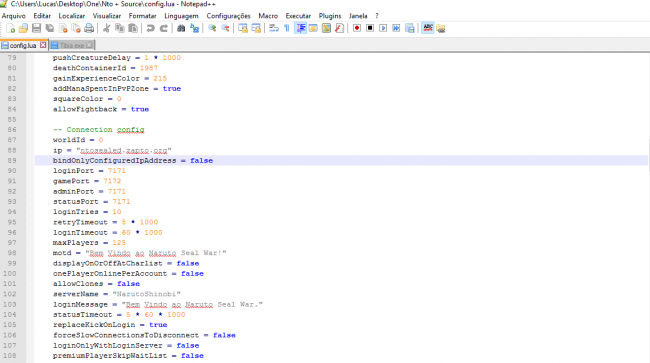Click the "-- Connection config" comment
Image resolution: width=650 pixels, height=363 pixels.
pyautogui.click(x=99, y=130)
